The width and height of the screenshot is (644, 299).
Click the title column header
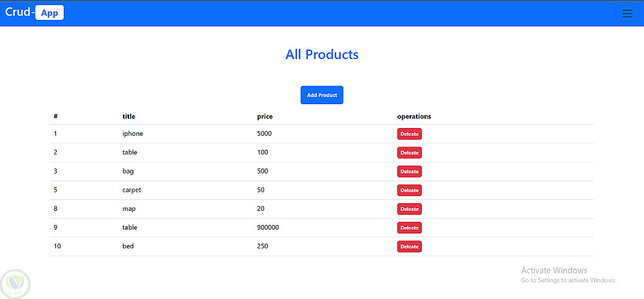(129, 116)
